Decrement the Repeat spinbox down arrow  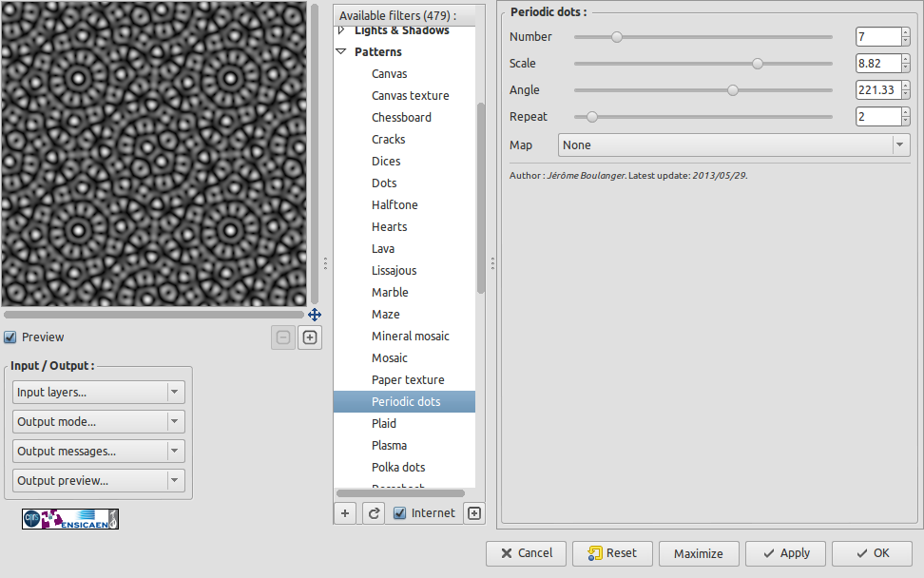point(906,121)
